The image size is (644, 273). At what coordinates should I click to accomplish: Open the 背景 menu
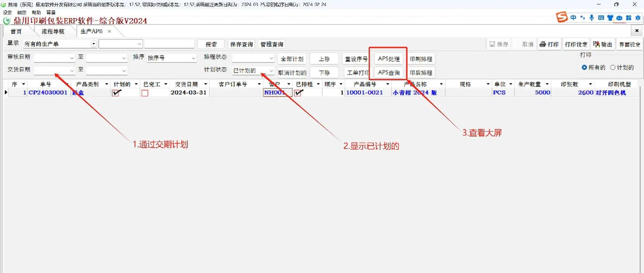point(51,13)
